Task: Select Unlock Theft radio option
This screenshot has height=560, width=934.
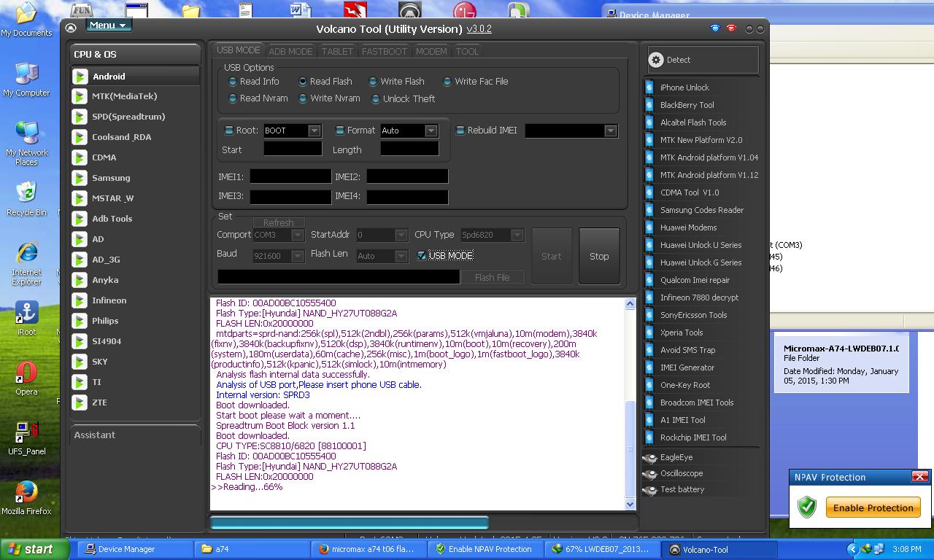Action: 376,99
